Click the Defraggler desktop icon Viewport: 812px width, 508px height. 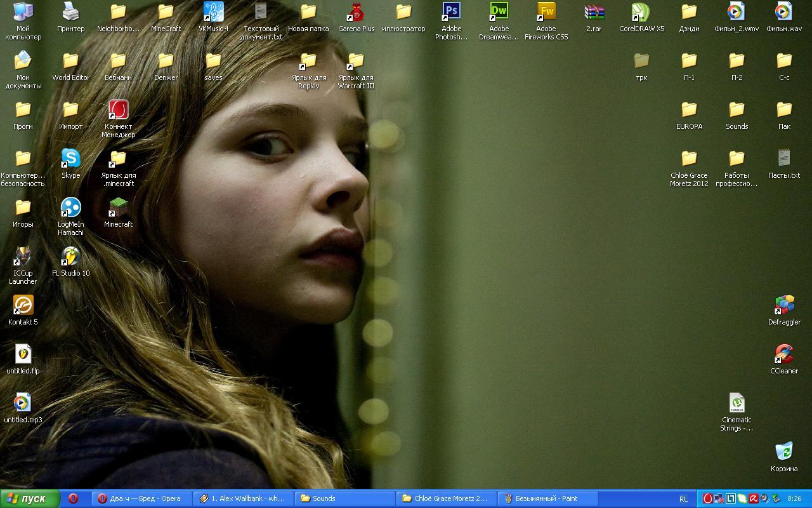pos(784,305)
